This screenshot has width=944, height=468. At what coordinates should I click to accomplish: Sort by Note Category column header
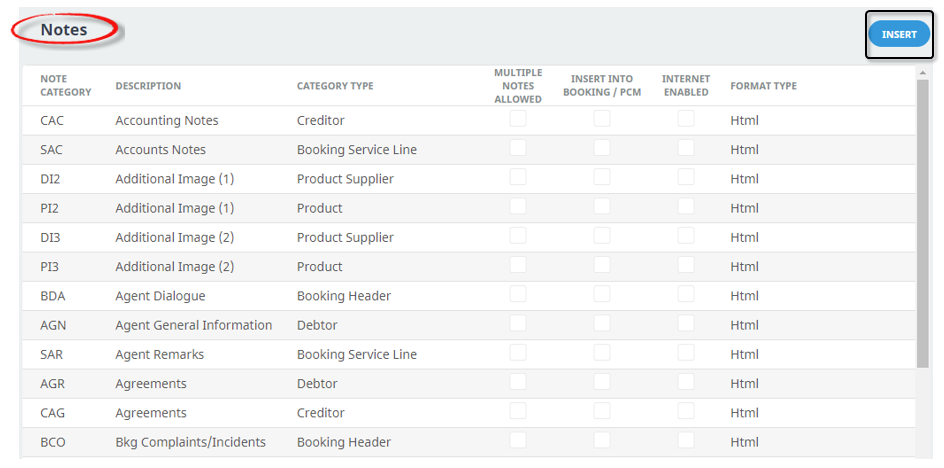[x=66, y=86]
